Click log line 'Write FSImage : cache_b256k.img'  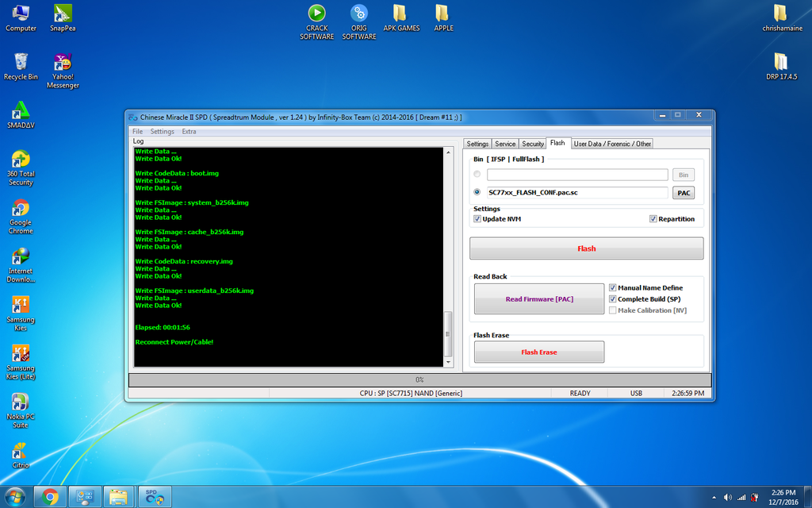pyautogui.click(x=190, y=232)
